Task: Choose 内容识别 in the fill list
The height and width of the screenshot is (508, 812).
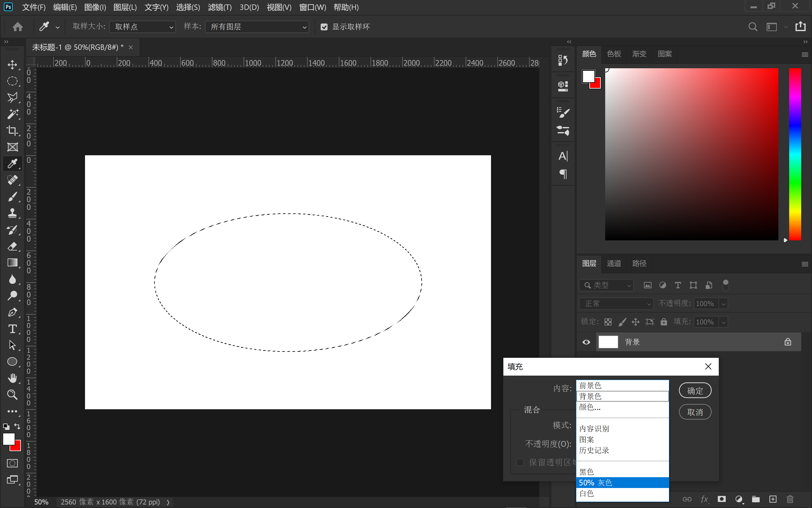Action: click(x=622, y=429)
